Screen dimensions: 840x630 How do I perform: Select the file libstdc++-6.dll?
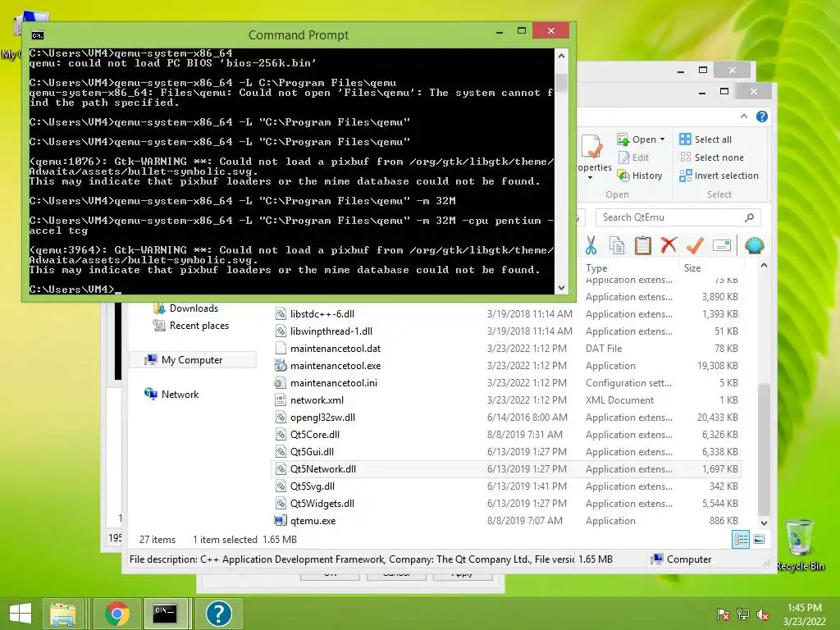click(322, 314)
